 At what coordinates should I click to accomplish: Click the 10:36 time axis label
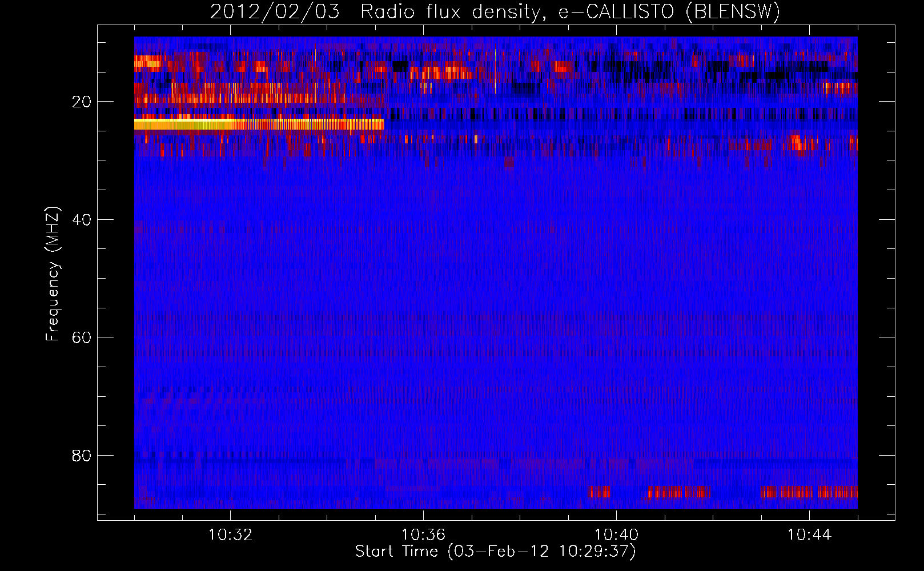(x=423, y=535)
